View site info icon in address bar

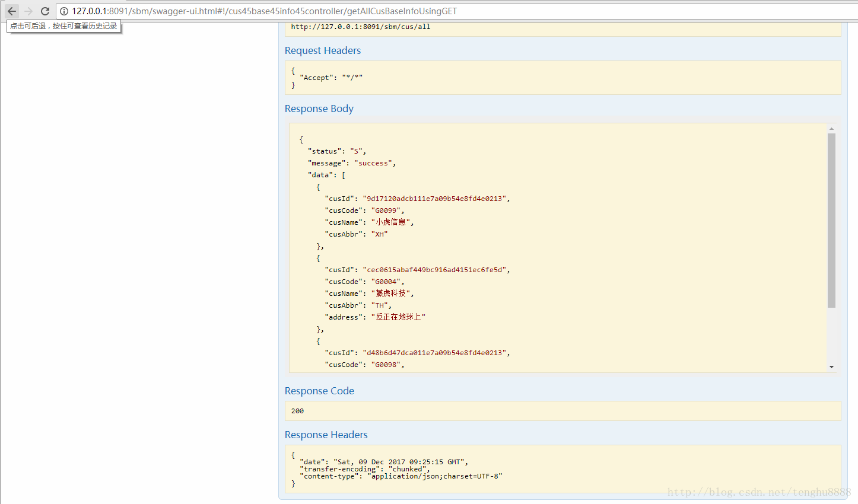[x=64, y=11]
